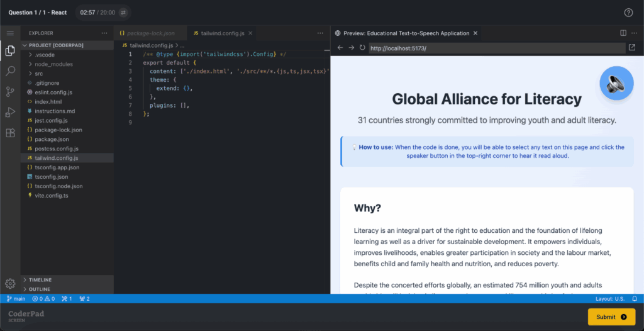Reload the preview browser page
644x331 pixels.
362,48
